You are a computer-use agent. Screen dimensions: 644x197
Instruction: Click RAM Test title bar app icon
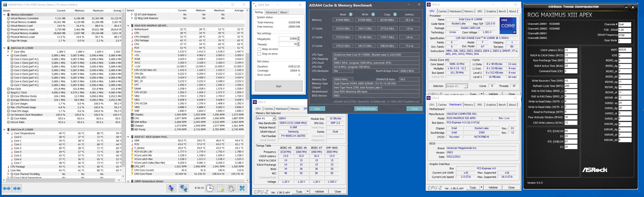(254, 5)
